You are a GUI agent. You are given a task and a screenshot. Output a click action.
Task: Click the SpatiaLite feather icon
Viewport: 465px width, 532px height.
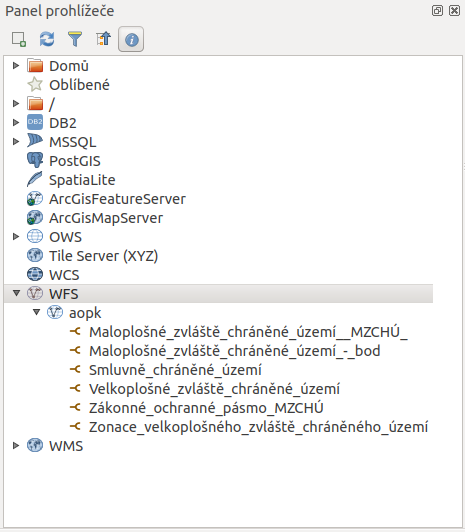(35, 179)
